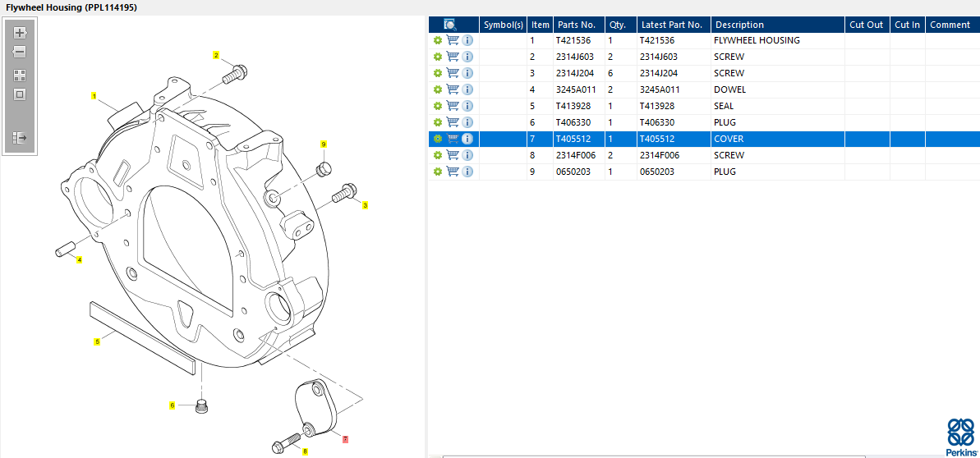
Task: Sort by Item column header
Action: click(540, 25)
